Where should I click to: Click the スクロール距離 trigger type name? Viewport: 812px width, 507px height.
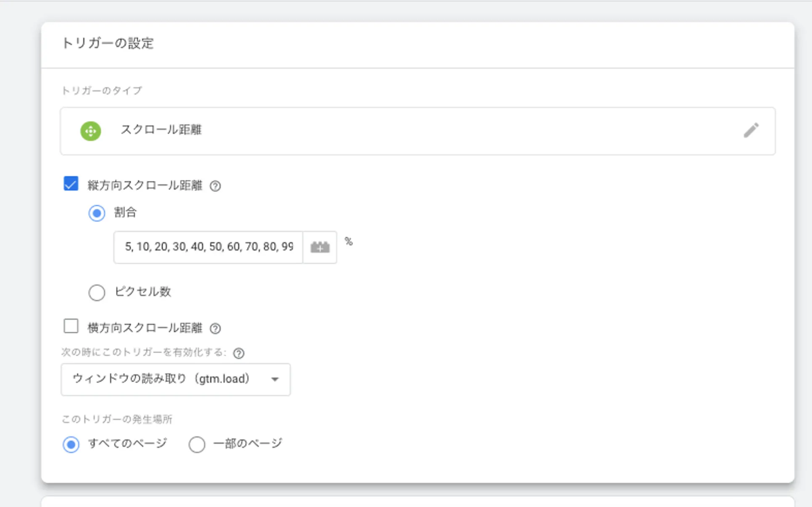click(x=161, y=130)
